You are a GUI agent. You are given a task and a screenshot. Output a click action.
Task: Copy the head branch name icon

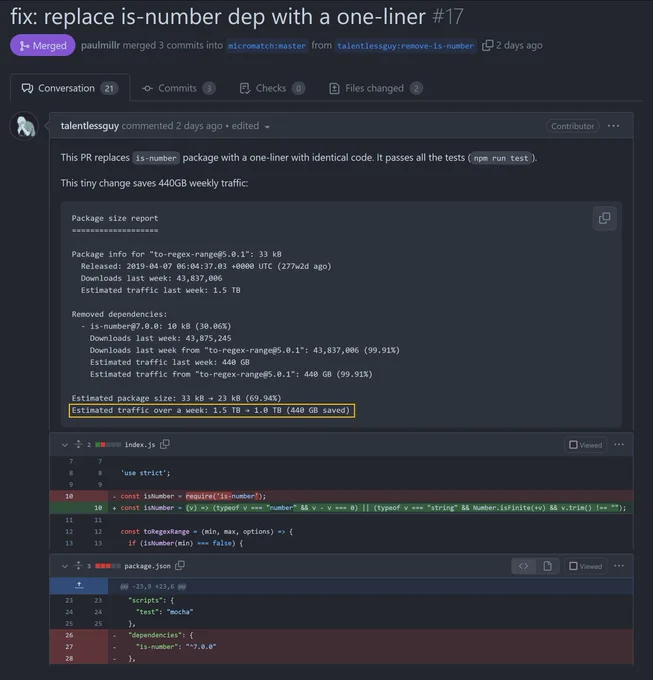[x=487, y=45]
